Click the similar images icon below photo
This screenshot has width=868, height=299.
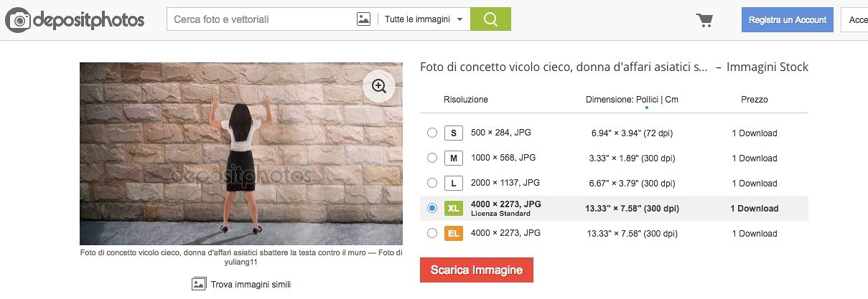(199, 284)
